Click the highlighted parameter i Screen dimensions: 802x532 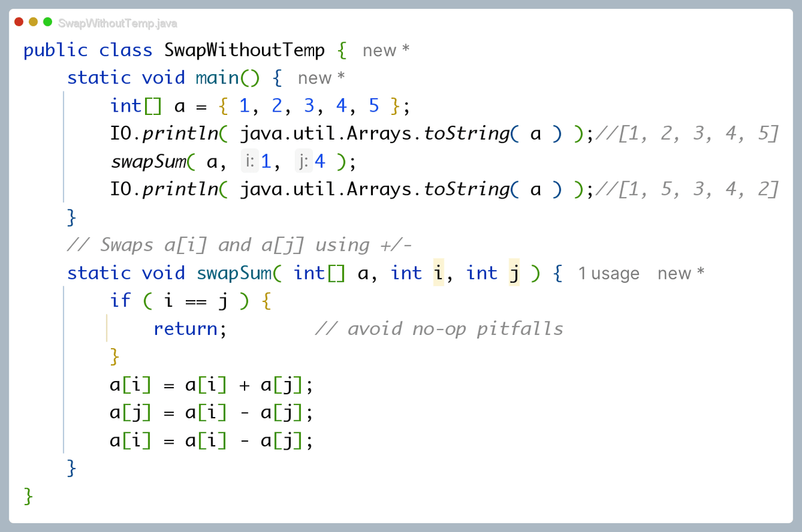click(439, 273)
